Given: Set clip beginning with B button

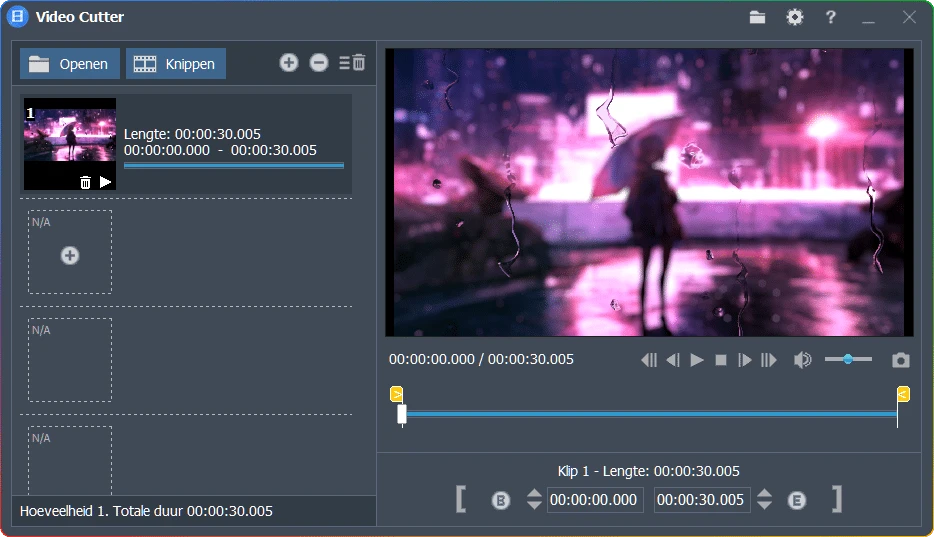Looking at the screenshot, I should click(500, 500).
